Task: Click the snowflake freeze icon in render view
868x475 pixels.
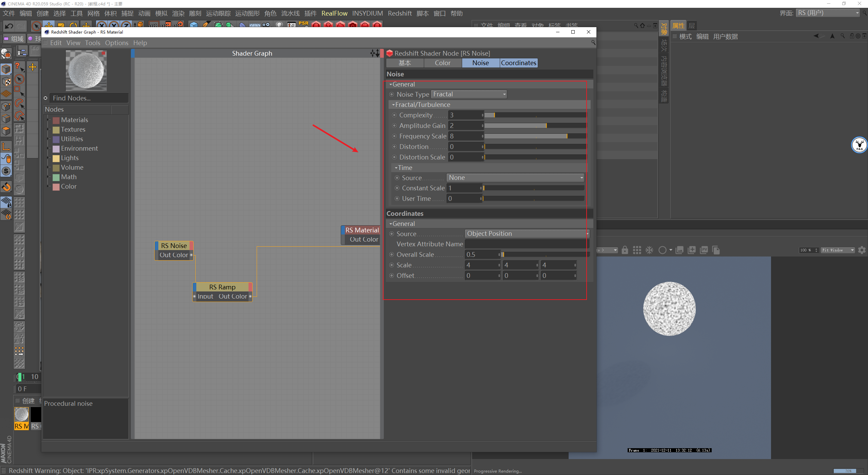Action: (x=649, y=250)
